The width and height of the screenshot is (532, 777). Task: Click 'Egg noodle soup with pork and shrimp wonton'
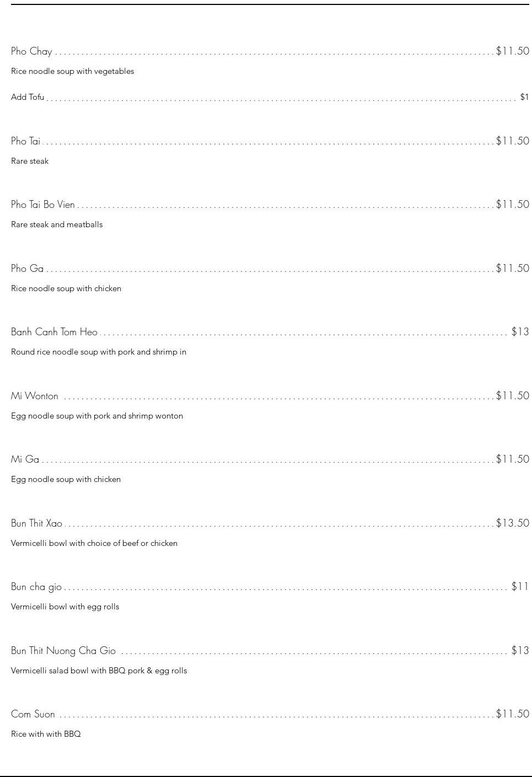97,416
